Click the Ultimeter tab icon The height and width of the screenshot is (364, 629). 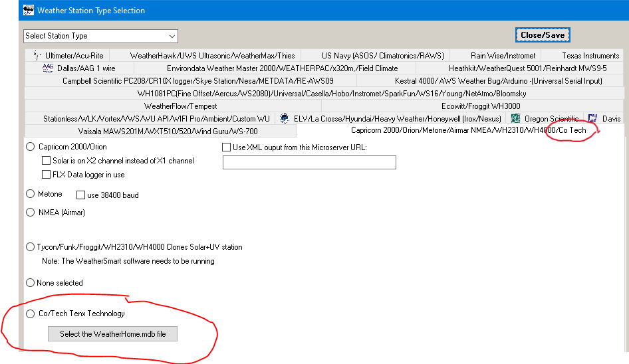point(37,55)
